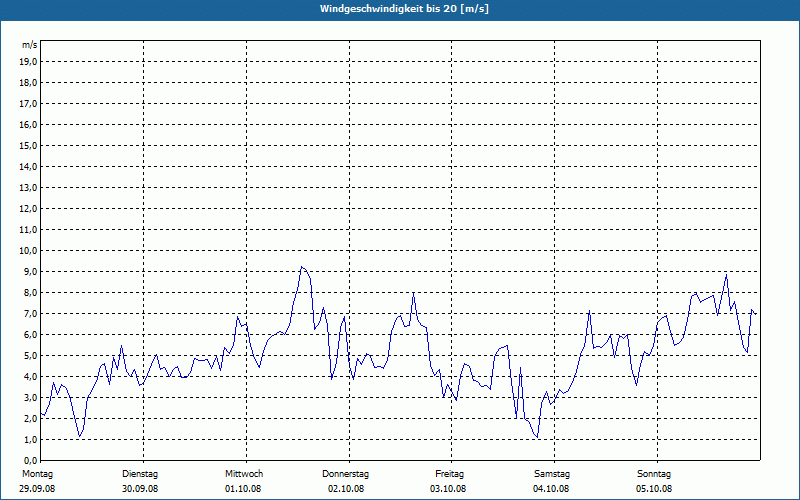
Task: Click the 13,0 axis value
Action: (x=28, y=187)
